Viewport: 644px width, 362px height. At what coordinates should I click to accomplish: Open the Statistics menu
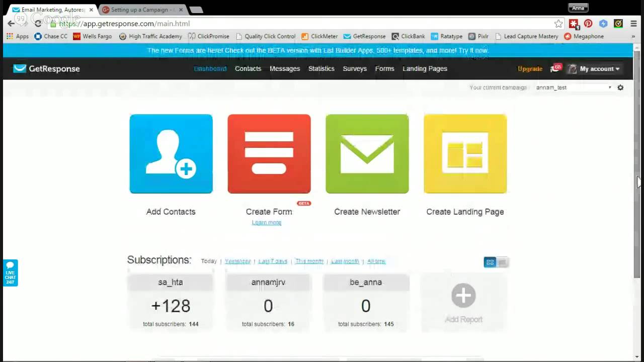321,69
